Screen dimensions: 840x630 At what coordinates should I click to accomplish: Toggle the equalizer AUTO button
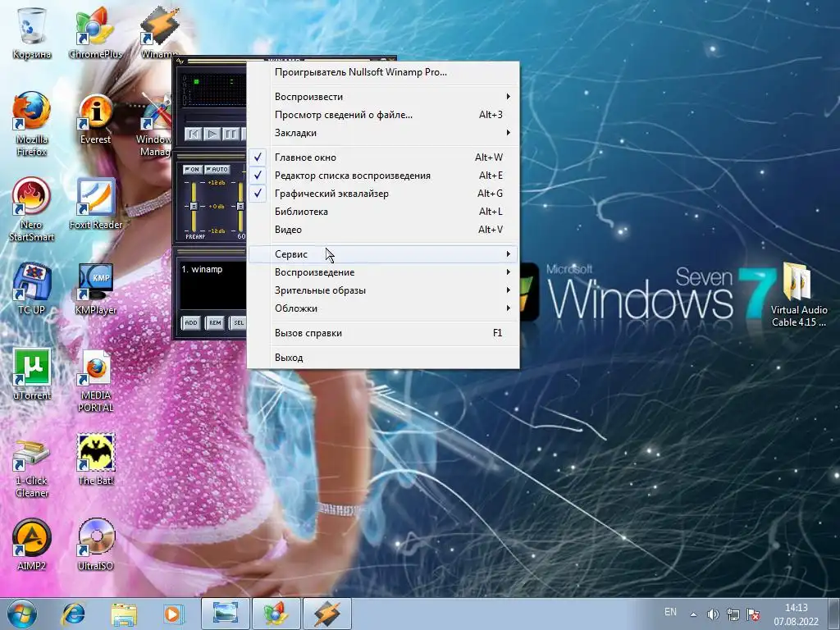[x=217, y=169]
